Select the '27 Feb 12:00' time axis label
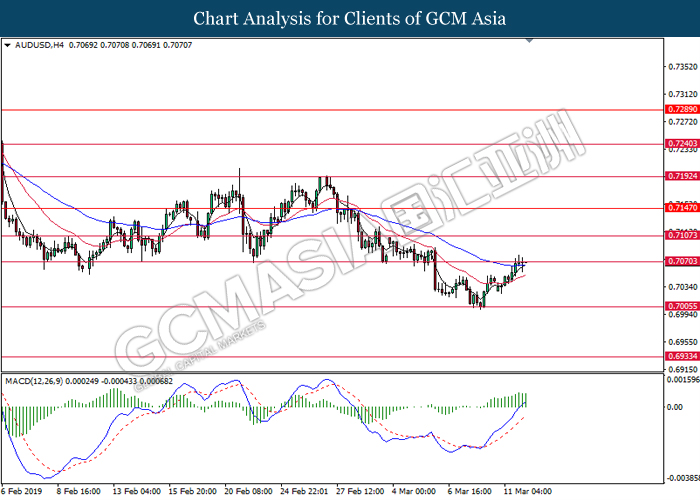 click(x=360, y=491)
